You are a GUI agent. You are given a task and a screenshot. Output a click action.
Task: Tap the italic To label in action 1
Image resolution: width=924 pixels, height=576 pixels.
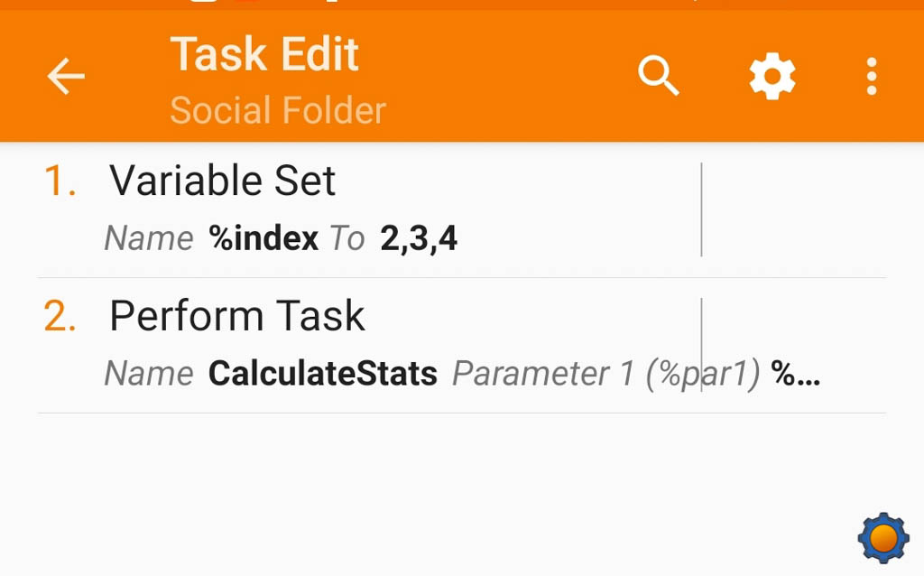[x=347, y=238]
